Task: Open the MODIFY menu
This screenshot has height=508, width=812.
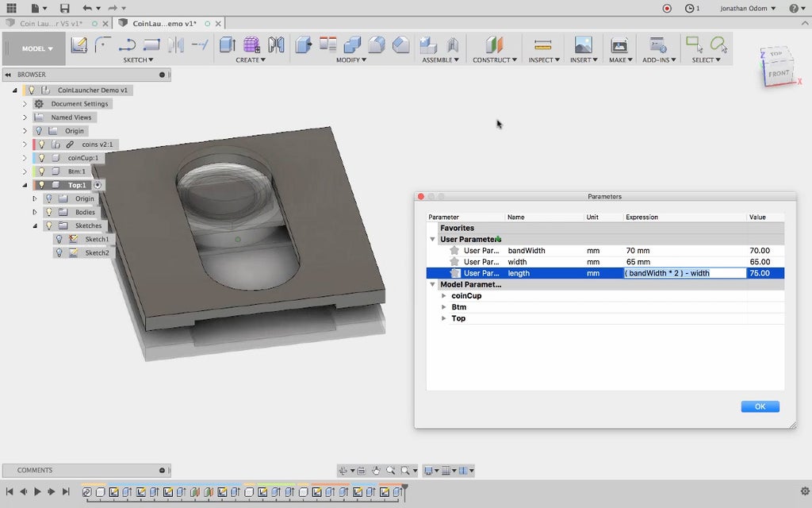Action: [349, 60]
